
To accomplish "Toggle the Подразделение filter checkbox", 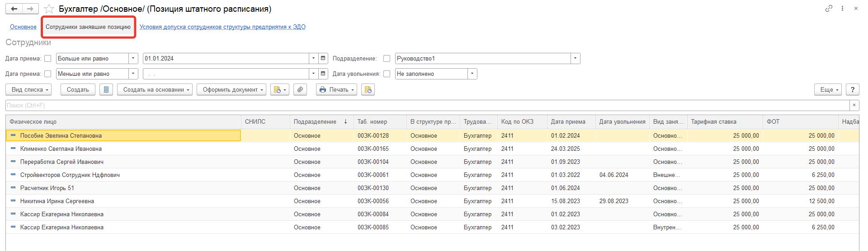I will pyautogui.click(x=387, y=59).
